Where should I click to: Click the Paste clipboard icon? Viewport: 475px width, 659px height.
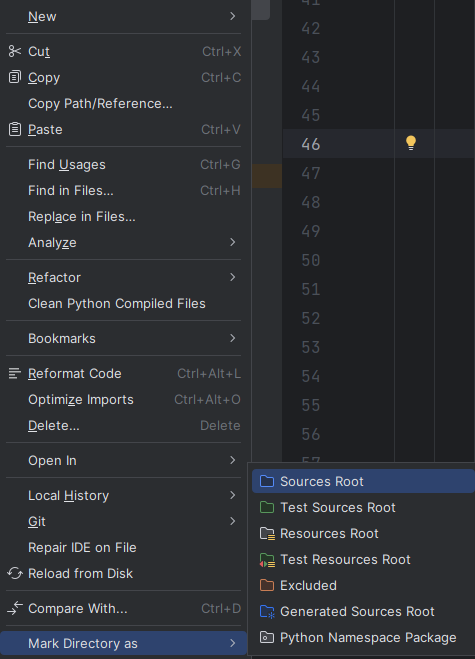tap(15, 129)
